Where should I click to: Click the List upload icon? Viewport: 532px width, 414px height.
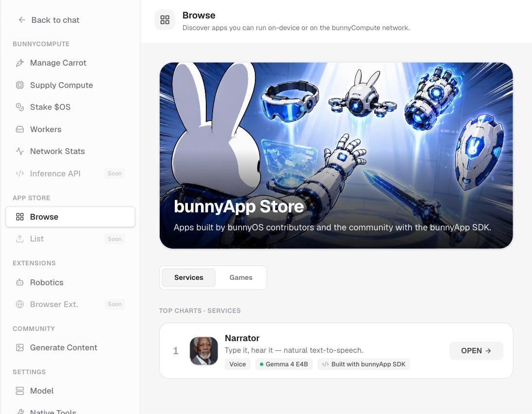pos(20,239)
